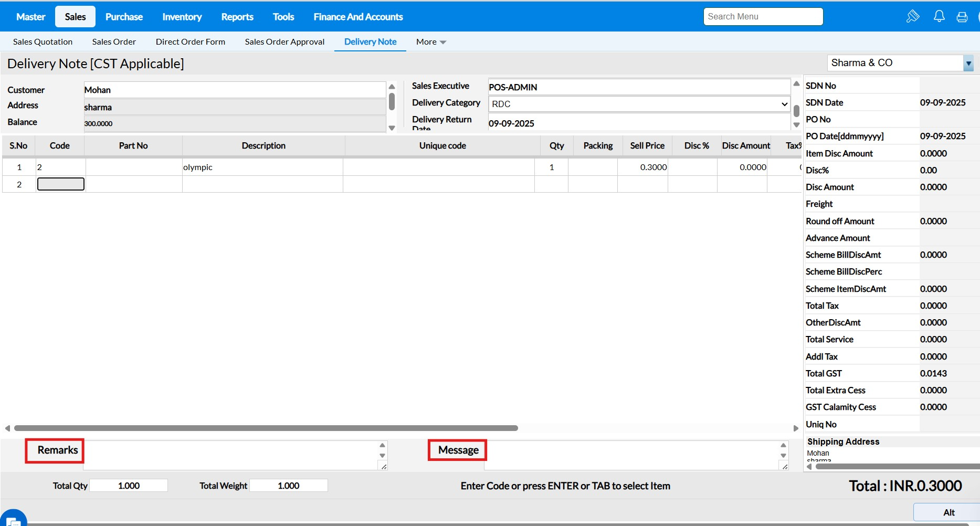
Task: Click the printer icon in header
Action: point(962,17)
